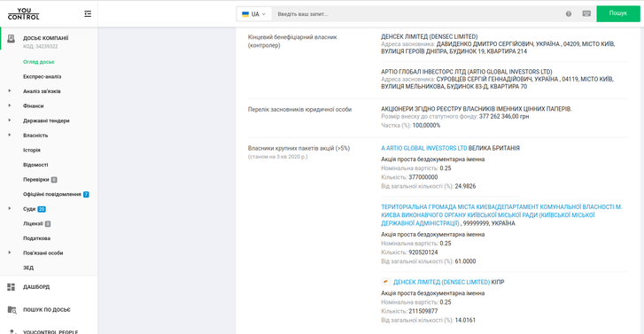Show the on-screen keyboard icon

tap(586, 14)
